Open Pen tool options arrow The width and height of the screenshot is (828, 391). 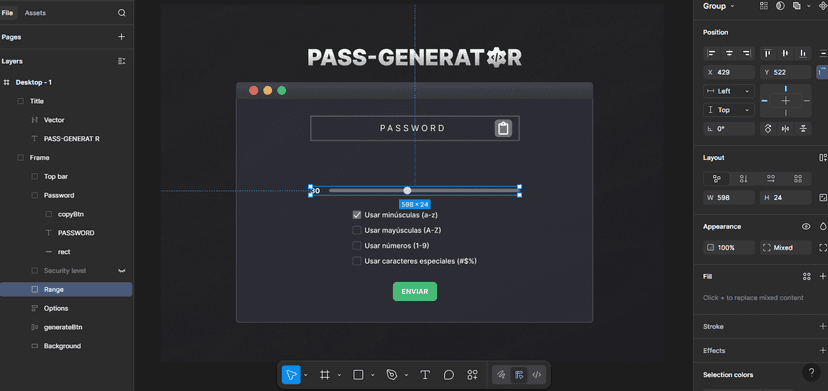coord(406,375)
